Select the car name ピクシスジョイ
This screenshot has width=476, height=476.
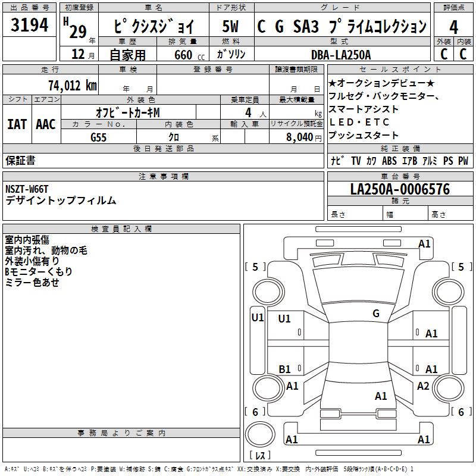[x=154, y=26]
